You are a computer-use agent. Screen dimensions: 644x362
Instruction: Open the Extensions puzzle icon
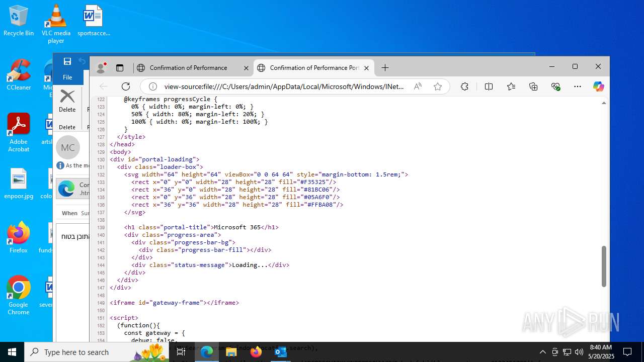tap(464, 86)
